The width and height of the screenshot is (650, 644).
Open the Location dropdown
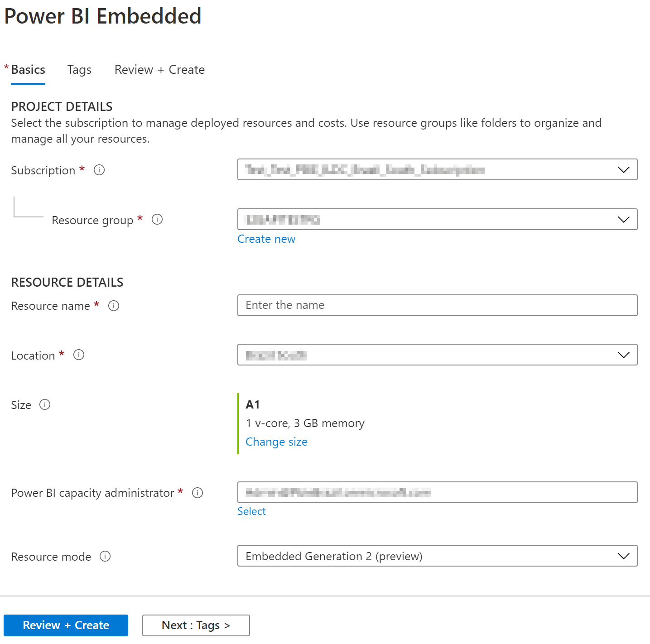[437, 355]
